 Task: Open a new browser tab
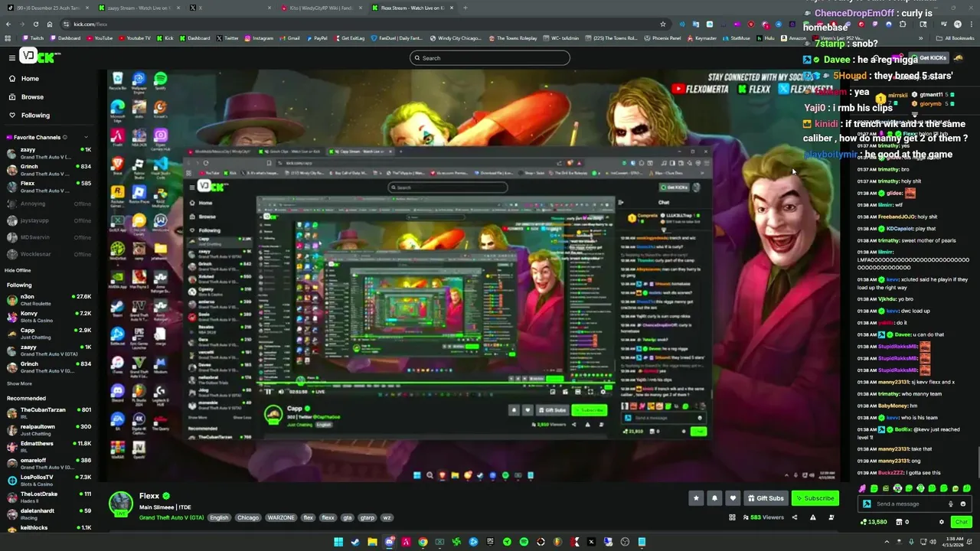coord(465,8)
